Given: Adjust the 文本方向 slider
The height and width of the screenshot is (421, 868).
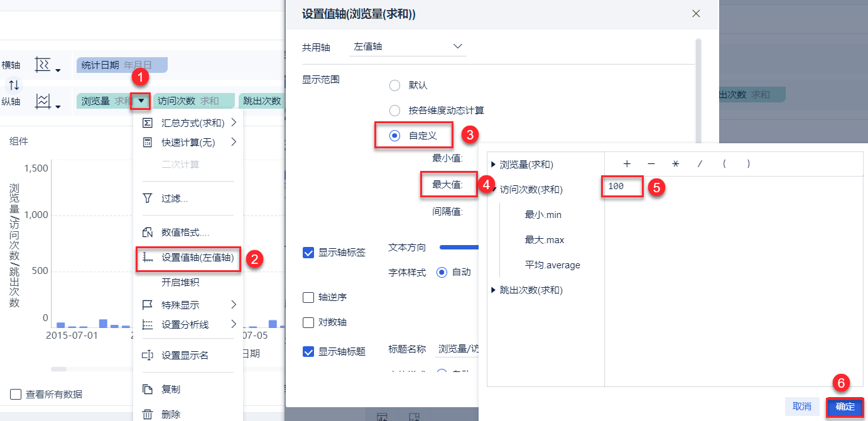Looking at the screenshot, I should (x=458, y=247).
